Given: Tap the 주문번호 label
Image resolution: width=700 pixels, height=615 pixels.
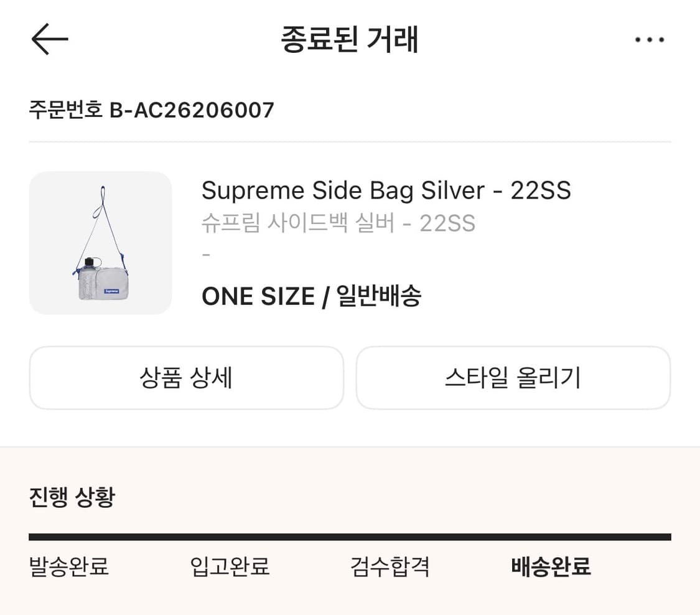Looking at the screenshot, I should (x=66, y=110).
